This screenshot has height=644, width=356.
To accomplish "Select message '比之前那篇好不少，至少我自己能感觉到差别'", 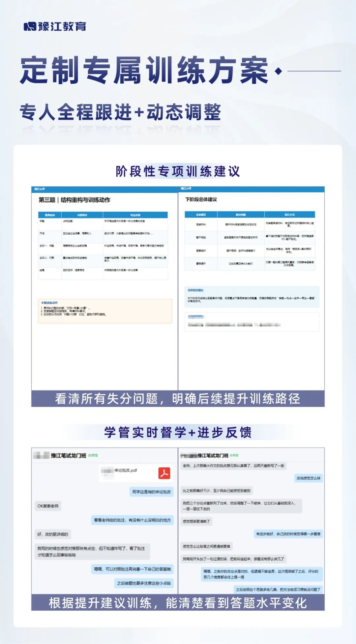I will (x=217, y=491).
